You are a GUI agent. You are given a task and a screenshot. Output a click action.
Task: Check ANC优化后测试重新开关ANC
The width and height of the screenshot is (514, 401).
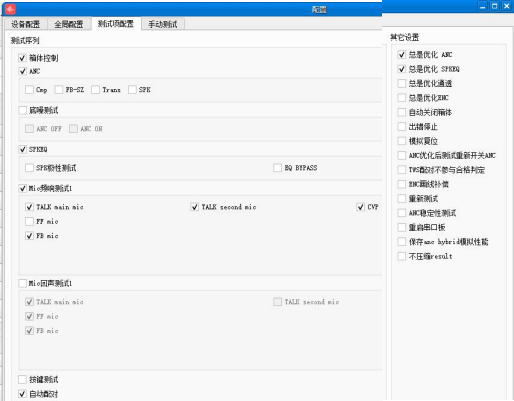point(402,155)
